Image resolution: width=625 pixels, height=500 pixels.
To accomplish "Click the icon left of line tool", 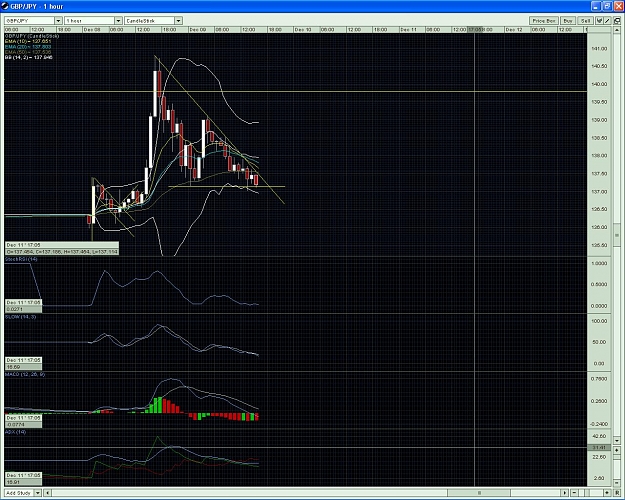I will coord(599,21).
